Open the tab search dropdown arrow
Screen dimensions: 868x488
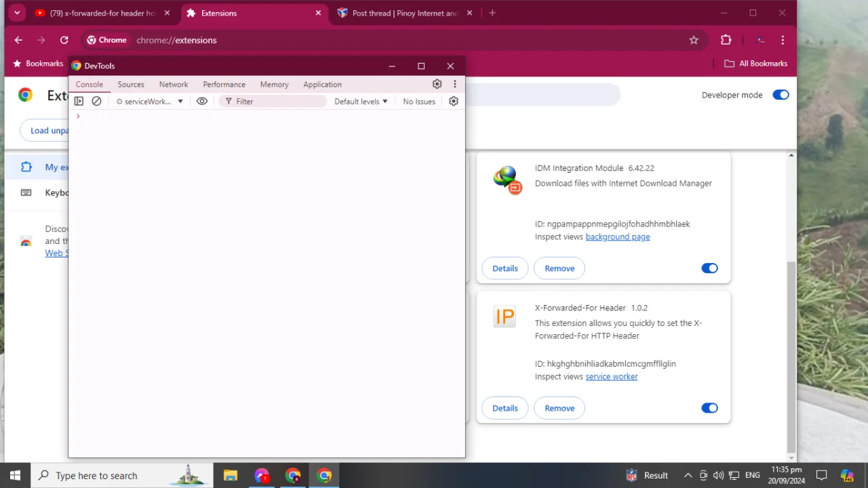click(17, 13)
